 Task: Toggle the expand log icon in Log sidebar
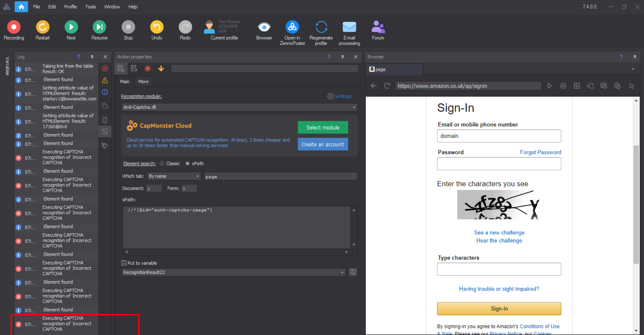coord(105,132)
